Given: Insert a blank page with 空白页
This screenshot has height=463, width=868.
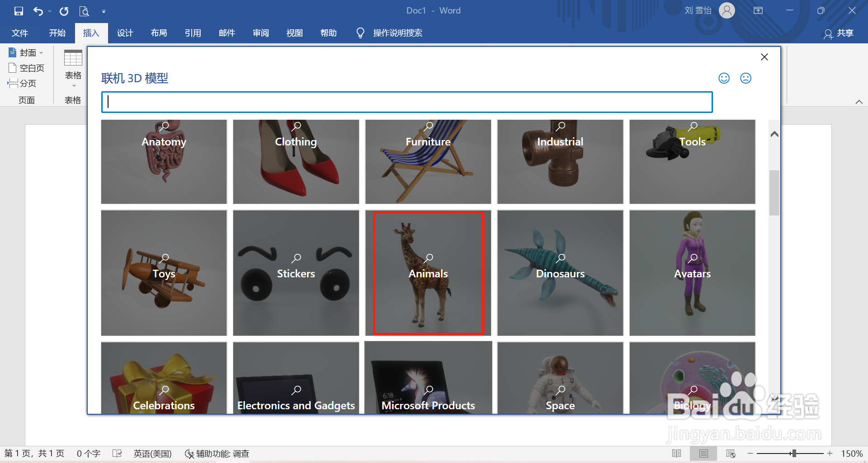Looking at the screenshot, I should coord(26,67).
